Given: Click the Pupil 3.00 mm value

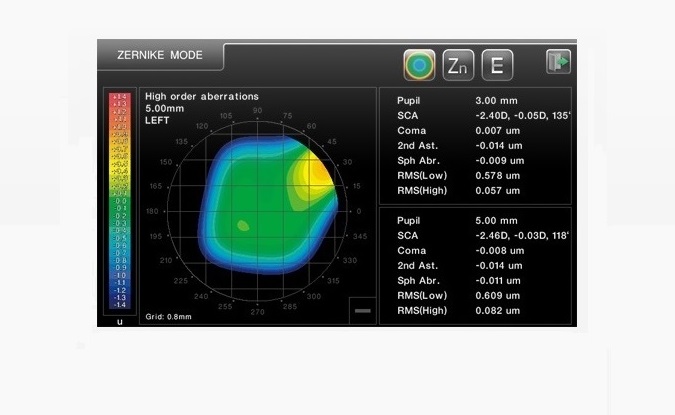Looking at the screenshot, I should coord(496,101).
